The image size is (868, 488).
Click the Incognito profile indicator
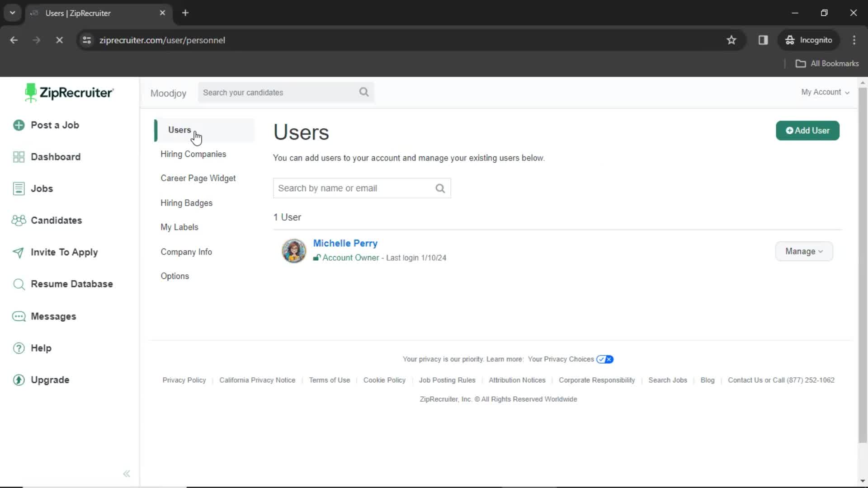pos(808,40)
